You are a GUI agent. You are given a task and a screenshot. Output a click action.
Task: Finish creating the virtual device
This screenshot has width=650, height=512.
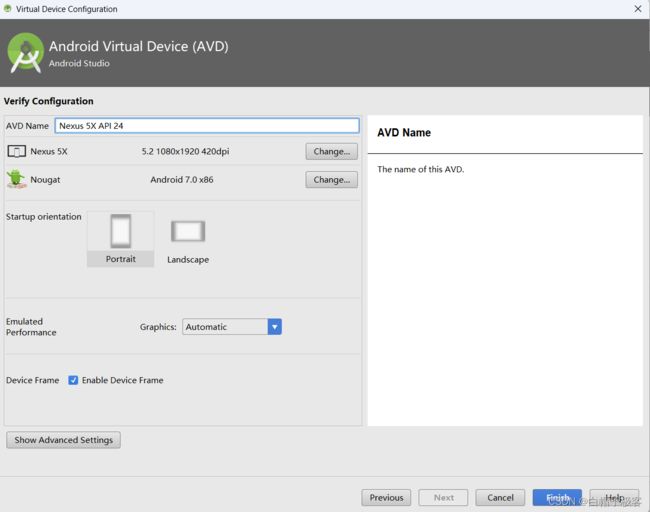click(x=557, y=497)
